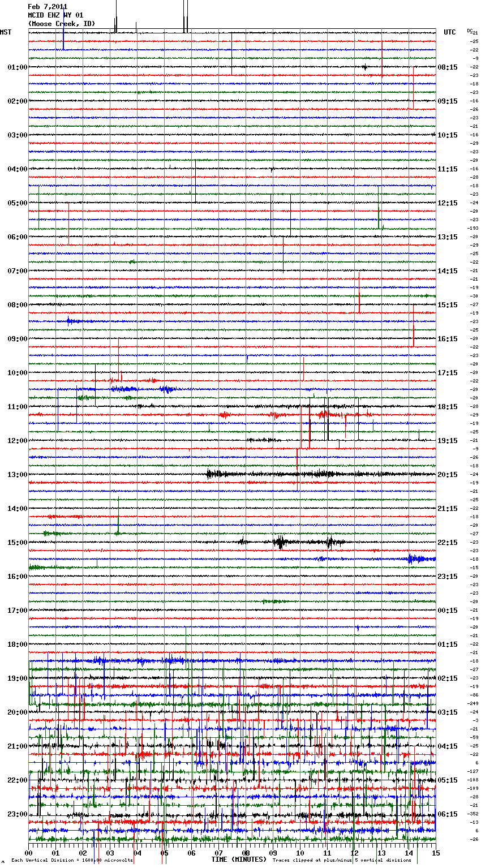Image resolution: width=481 pixels, height=868 pixels.
Task: Click the 03:00 MST hour label
Action: (18, 135)
